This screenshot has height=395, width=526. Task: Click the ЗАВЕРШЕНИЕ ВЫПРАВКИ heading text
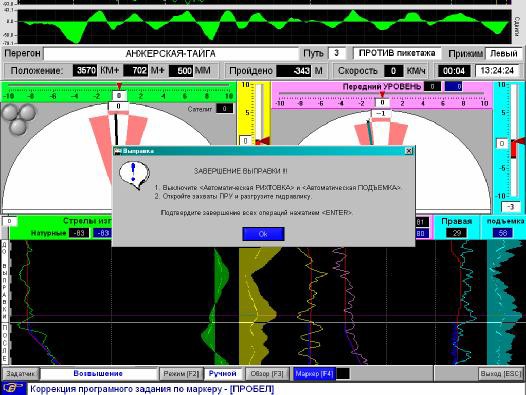[241, 171]
